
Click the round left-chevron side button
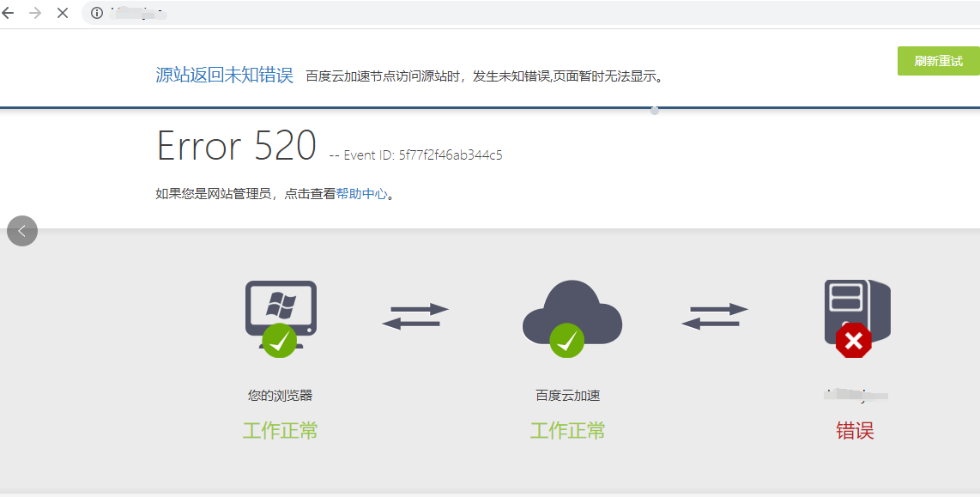22,231
